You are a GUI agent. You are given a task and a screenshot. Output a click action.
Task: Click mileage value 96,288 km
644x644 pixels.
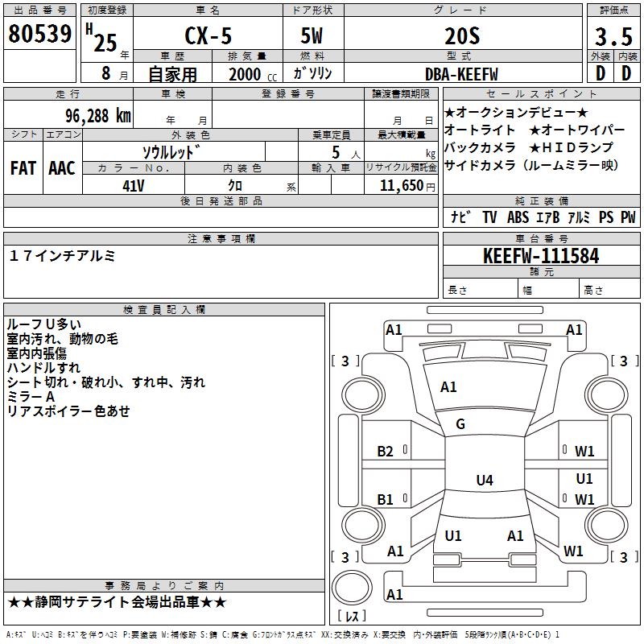point(98,116)
